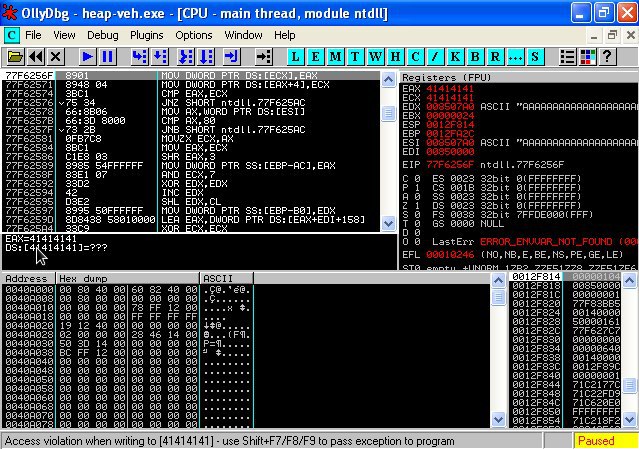Show Handles with H button

[x=395, y=57]
